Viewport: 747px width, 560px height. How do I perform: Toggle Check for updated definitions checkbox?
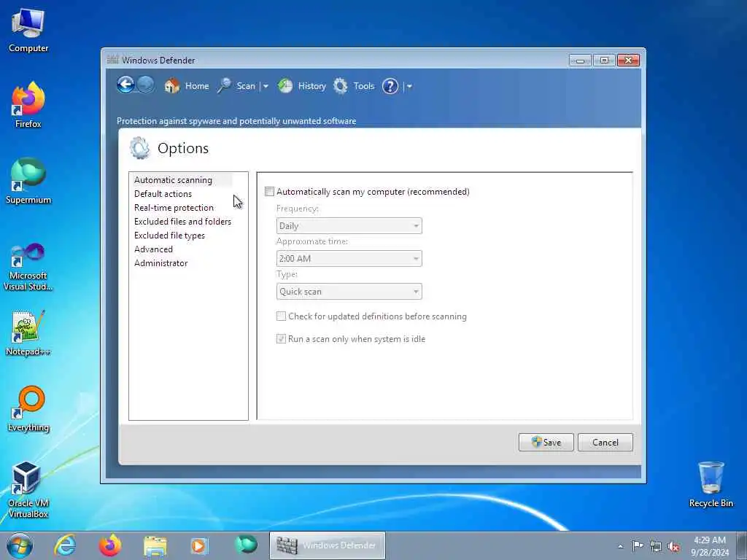(281, 316)
